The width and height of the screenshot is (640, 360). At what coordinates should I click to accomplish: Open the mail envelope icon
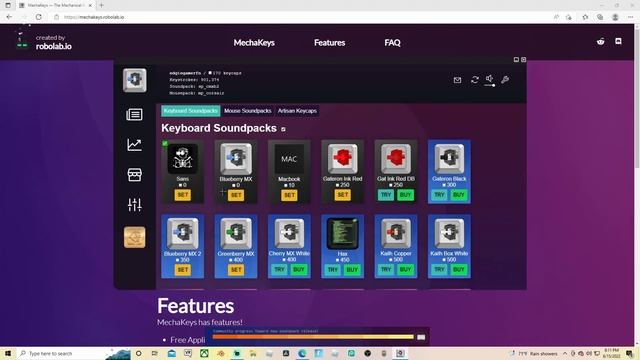tap(458, 80)
